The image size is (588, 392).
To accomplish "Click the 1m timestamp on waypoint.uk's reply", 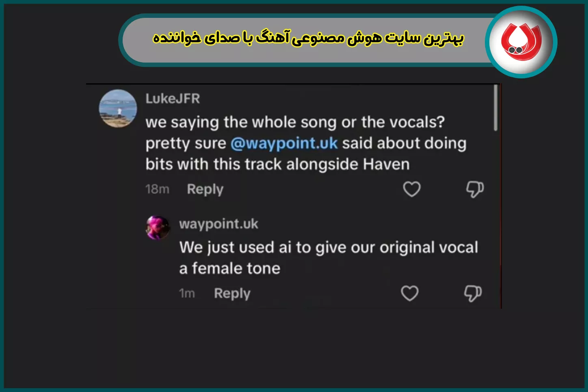I will 186,293.
